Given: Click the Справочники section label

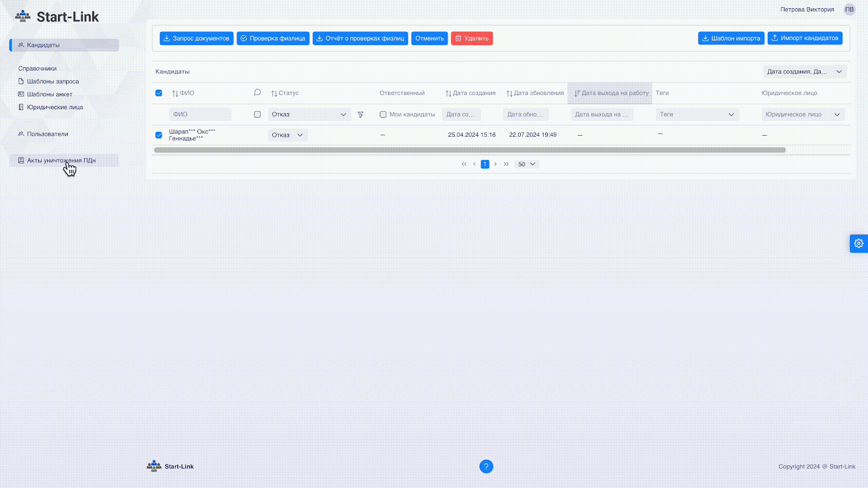Looking at the screenshot, I should coord(37,68).
